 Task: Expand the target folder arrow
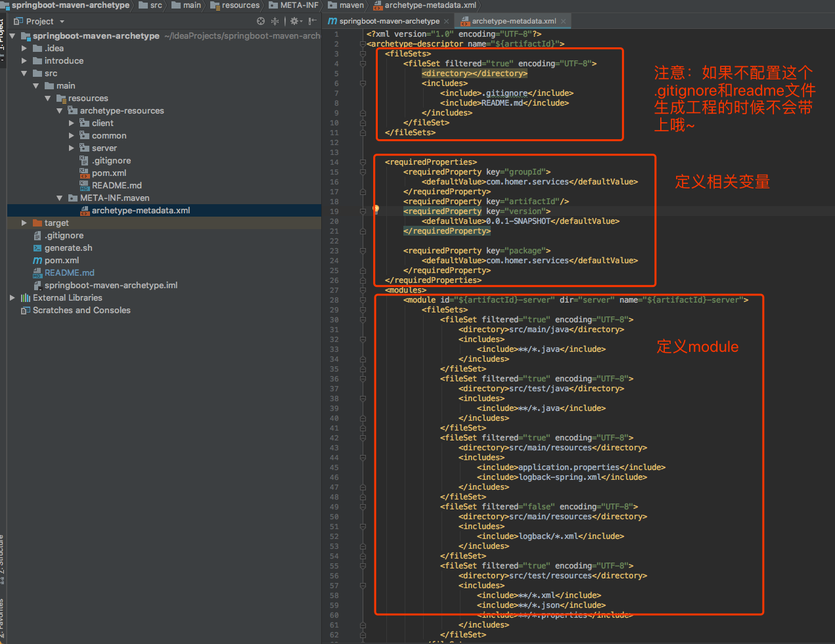tap(24, 223)
